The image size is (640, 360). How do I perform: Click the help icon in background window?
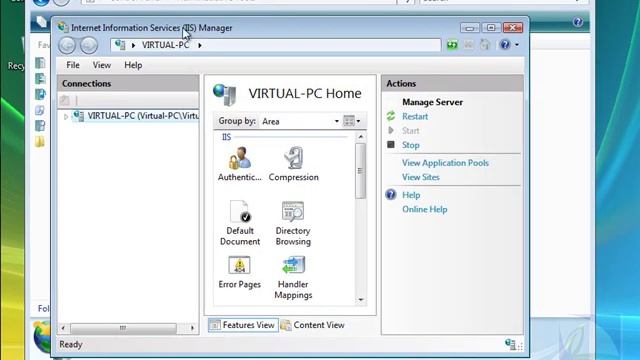pos(578,22)
